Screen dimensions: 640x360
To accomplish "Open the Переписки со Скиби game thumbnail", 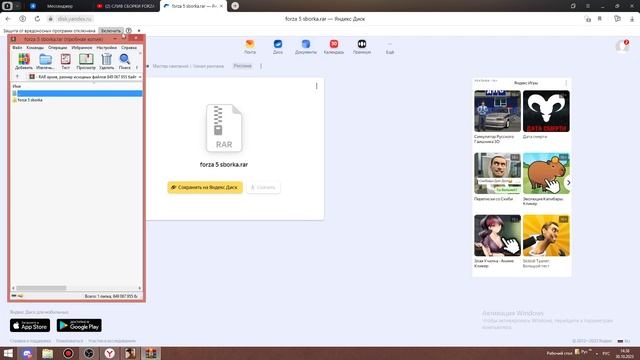I will [497, 173].
